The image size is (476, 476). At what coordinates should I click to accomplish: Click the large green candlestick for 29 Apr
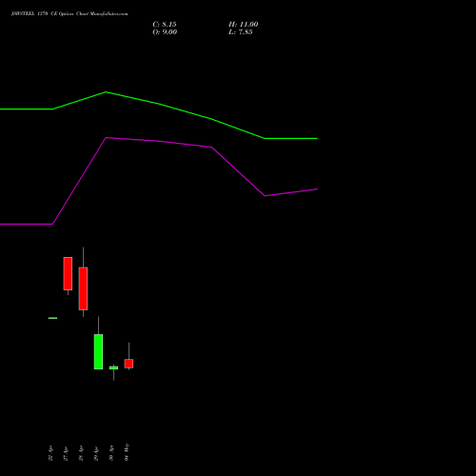pos(98,351)
